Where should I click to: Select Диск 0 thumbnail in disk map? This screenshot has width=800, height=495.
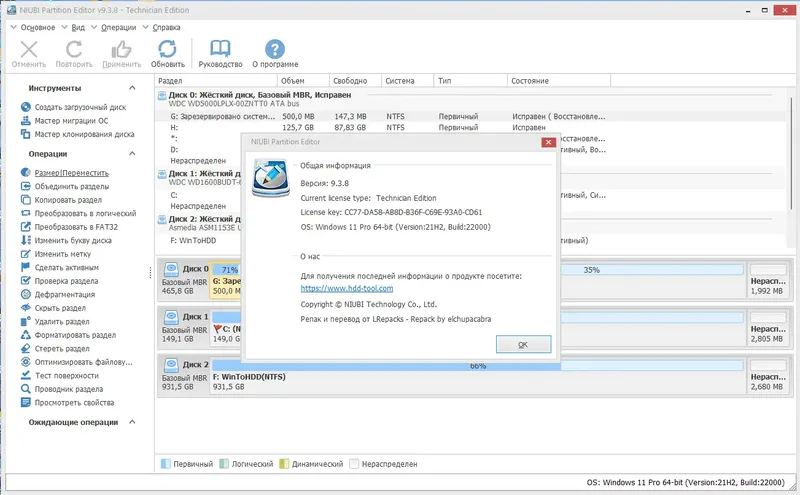184,279
